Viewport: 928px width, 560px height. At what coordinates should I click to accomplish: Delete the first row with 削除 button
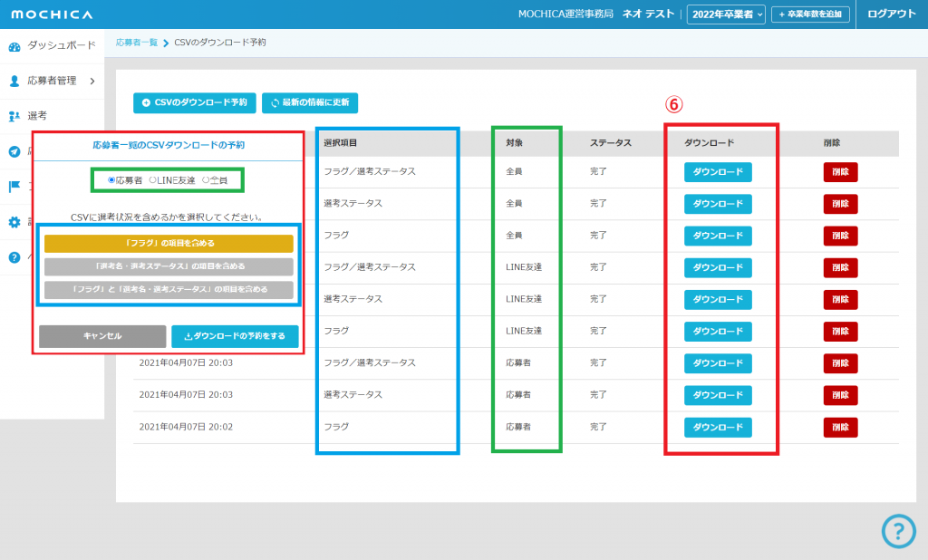point(840,172)
